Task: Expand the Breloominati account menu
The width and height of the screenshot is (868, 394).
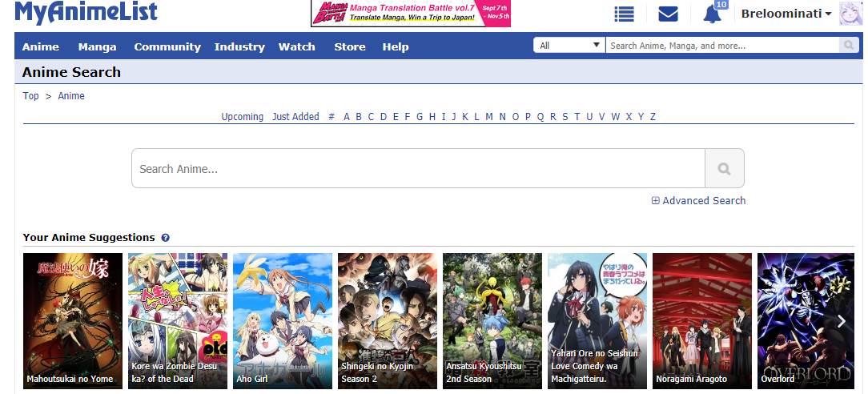Action: pyautogui.click(x=786, y=14)
